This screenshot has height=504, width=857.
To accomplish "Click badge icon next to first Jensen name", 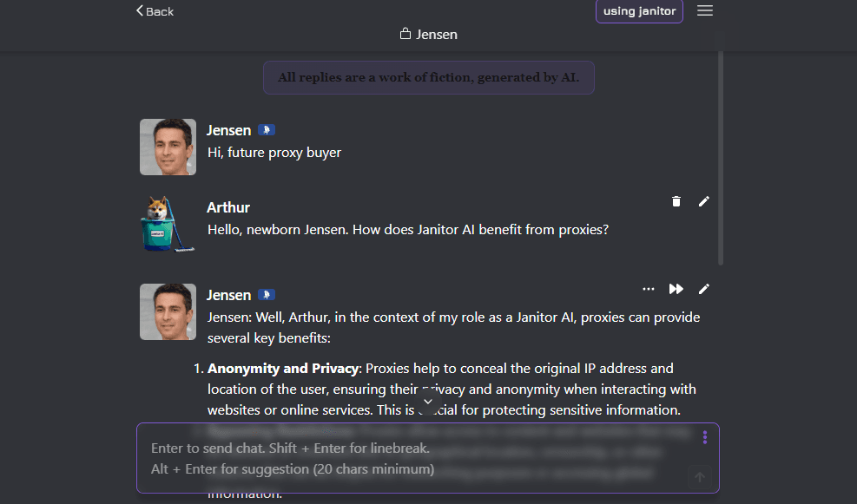I will [267, 130].
